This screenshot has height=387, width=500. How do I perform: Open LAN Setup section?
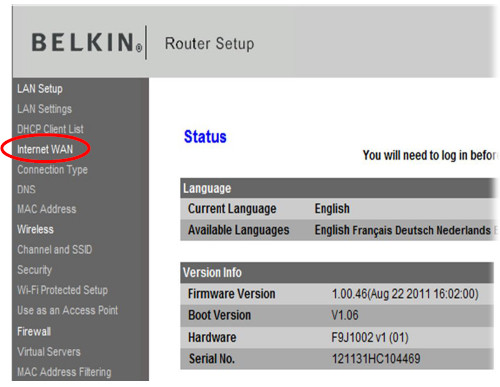click(40, 89)
